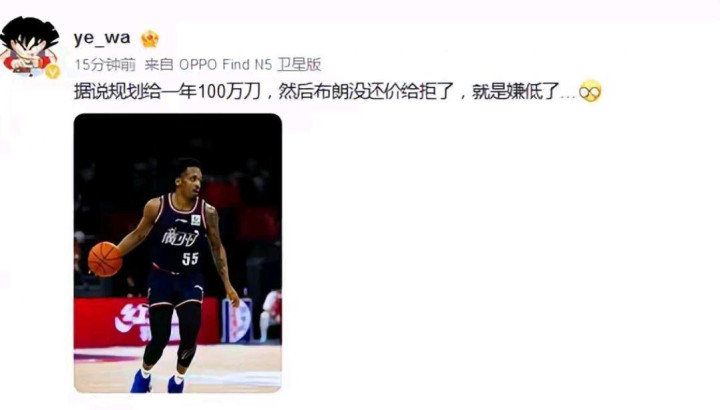The height and width of the screenshot is (410, 720).
Task: Click the phrase 就是嫌低了 in the post
Action: [x=516, y=92]
